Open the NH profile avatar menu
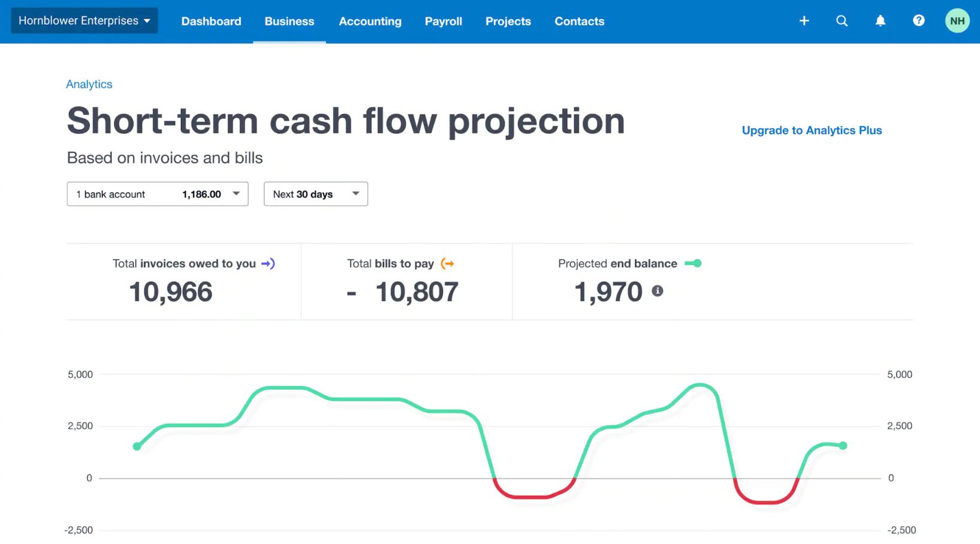Screen dimensions: 980x544 pos(957,20)
